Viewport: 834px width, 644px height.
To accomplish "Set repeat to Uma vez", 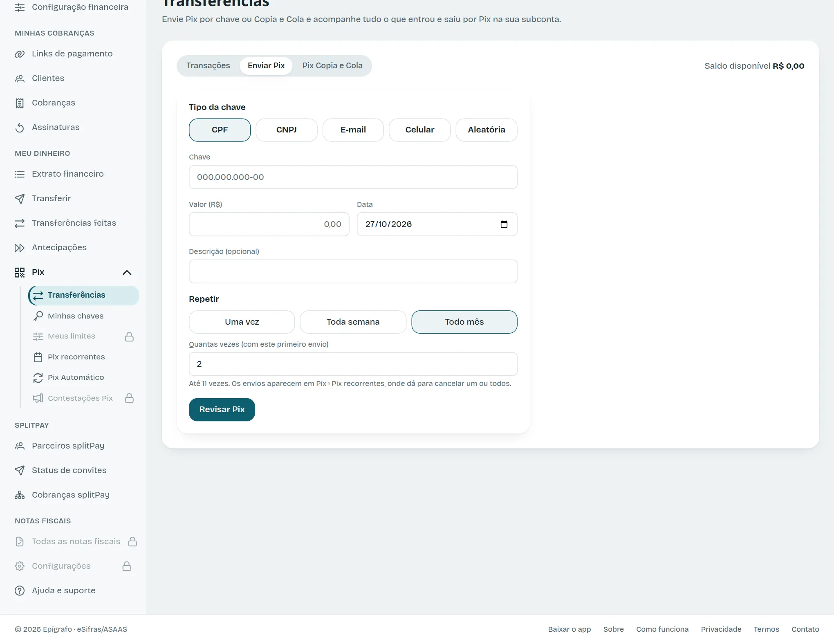I will [242, 322].
